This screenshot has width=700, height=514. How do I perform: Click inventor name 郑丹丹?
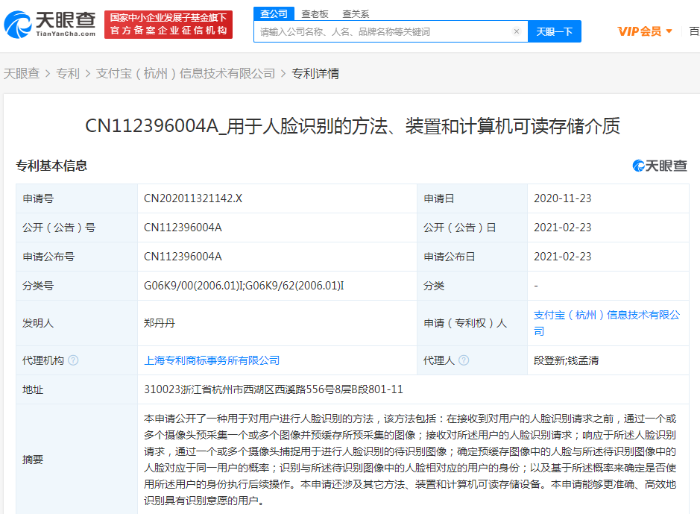point(159,323)
